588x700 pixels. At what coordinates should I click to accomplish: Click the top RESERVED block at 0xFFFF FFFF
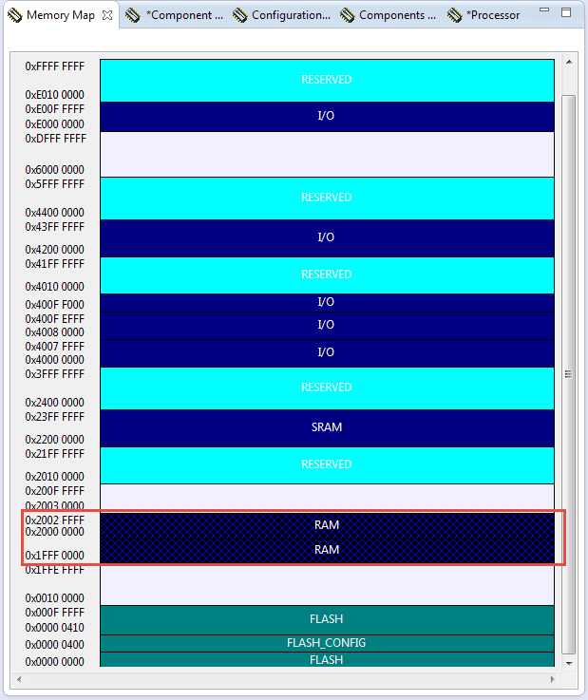[x=327, y=80]
